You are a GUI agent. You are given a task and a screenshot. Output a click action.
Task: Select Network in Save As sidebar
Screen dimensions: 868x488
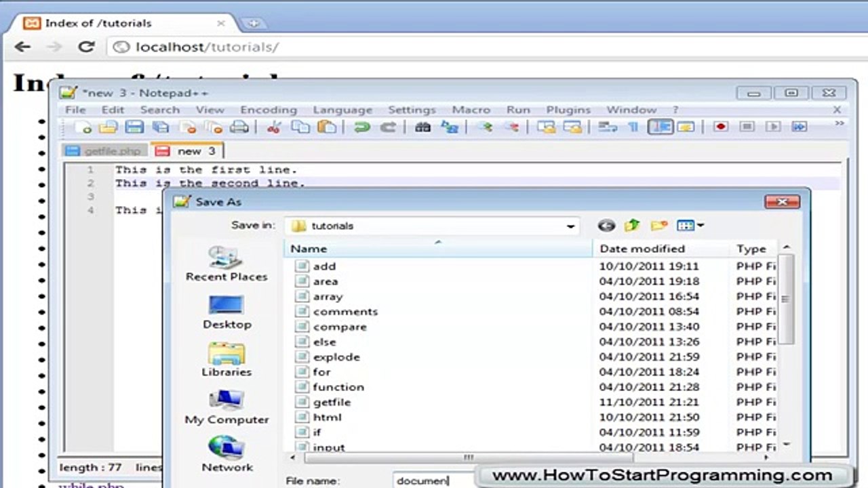click(x=226, y=455)
